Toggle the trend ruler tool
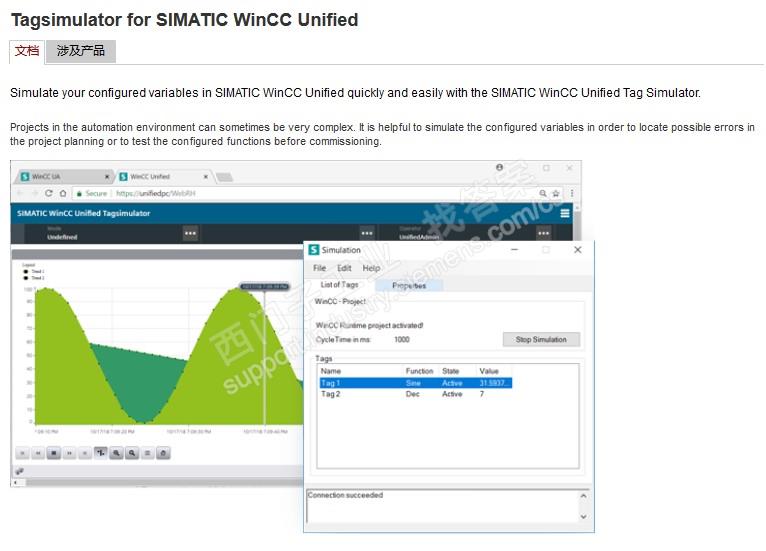This screenshot has height=551, width=766. point(101,453)
